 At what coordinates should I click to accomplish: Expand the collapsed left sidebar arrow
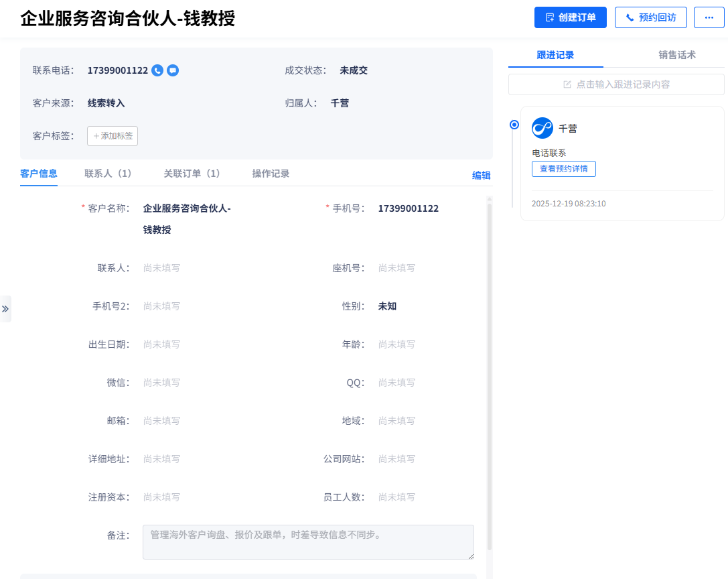tap(5, 309)
